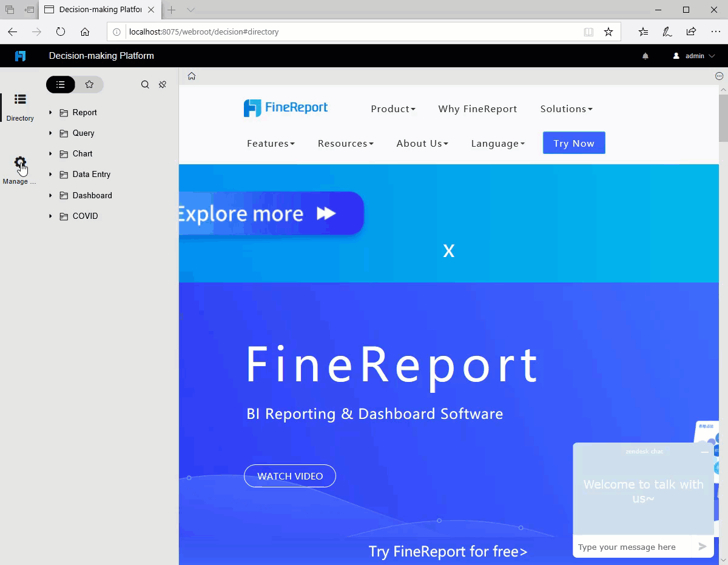Click the chat message input field
728x565 pixels.
(631, 546)
